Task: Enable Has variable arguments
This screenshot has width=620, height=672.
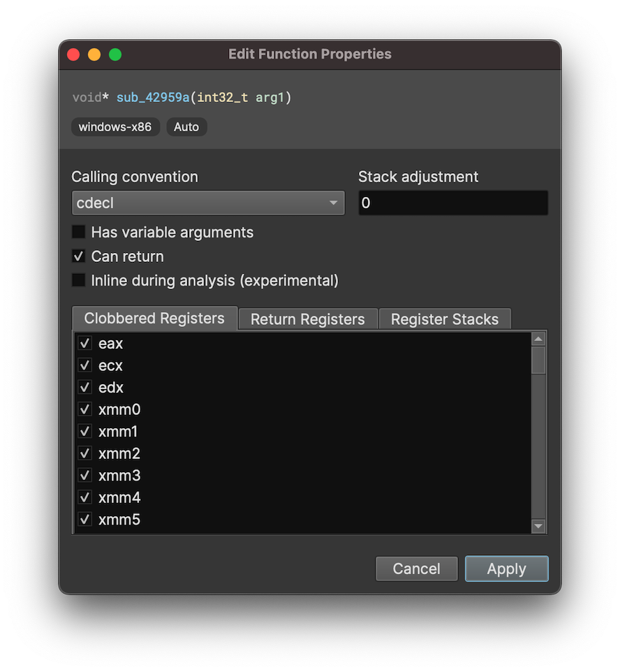Action: click(78, 232)
